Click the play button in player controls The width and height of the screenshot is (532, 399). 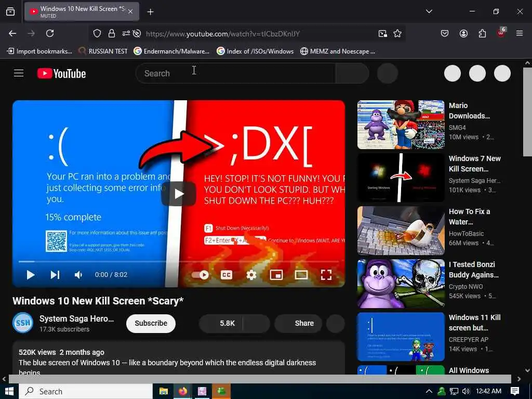click(x=31, y=275)
